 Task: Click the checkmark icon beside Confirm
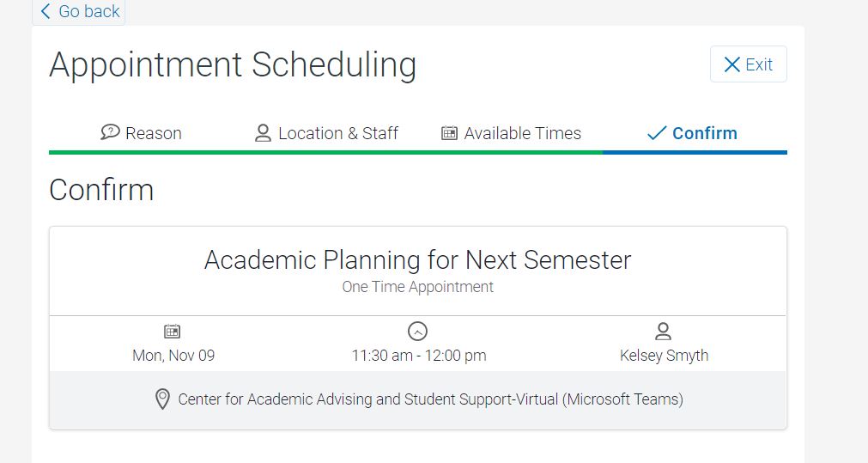click(657, 133)
